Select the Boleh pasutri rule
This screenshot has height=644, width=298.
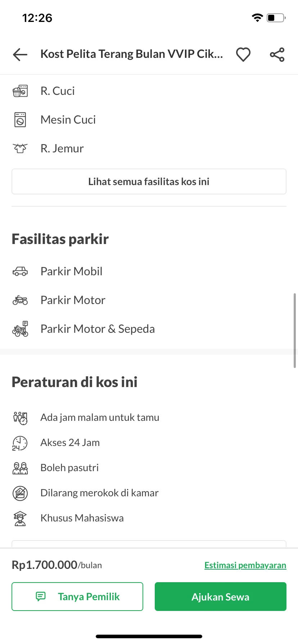click(x=69, y=468)
